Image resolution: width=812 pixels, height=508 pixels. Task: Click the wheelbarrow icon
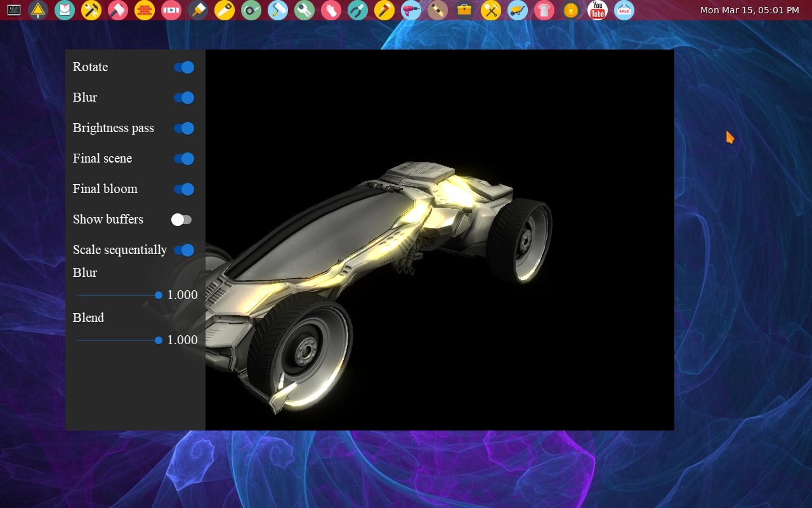tap(518, 10)
